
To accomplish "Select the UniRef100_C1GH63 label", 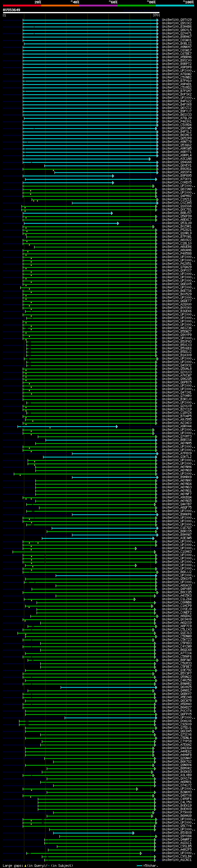I will (177, 551).
